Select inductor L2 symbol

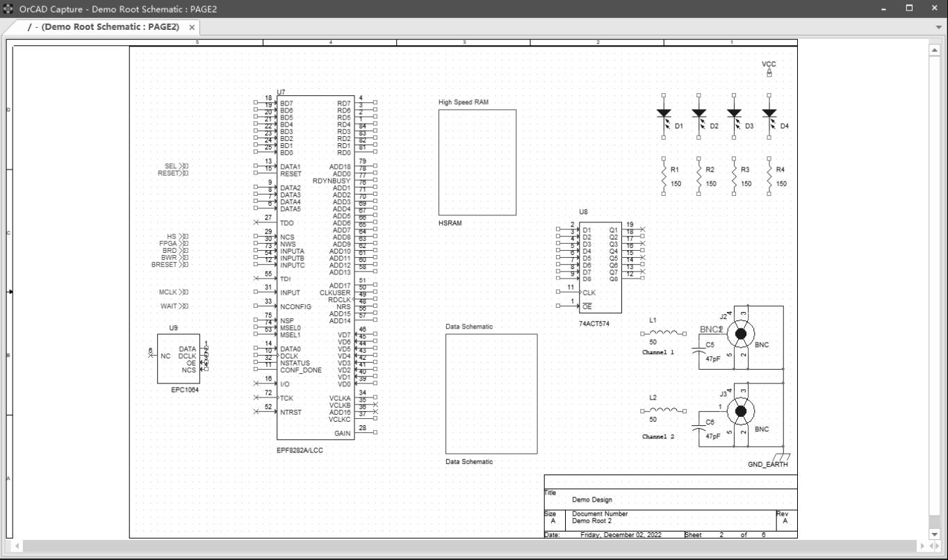click(664, 411)
